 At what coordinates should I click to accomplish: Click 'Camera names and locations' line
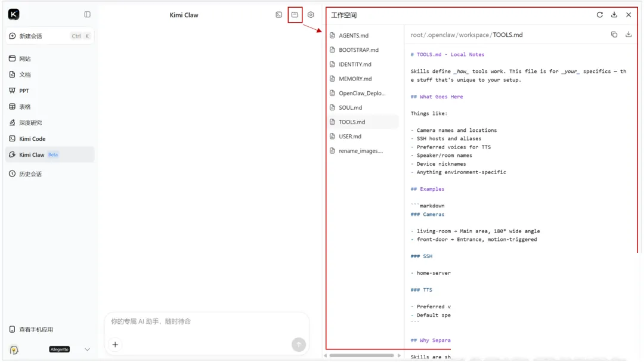coord(457,130)
